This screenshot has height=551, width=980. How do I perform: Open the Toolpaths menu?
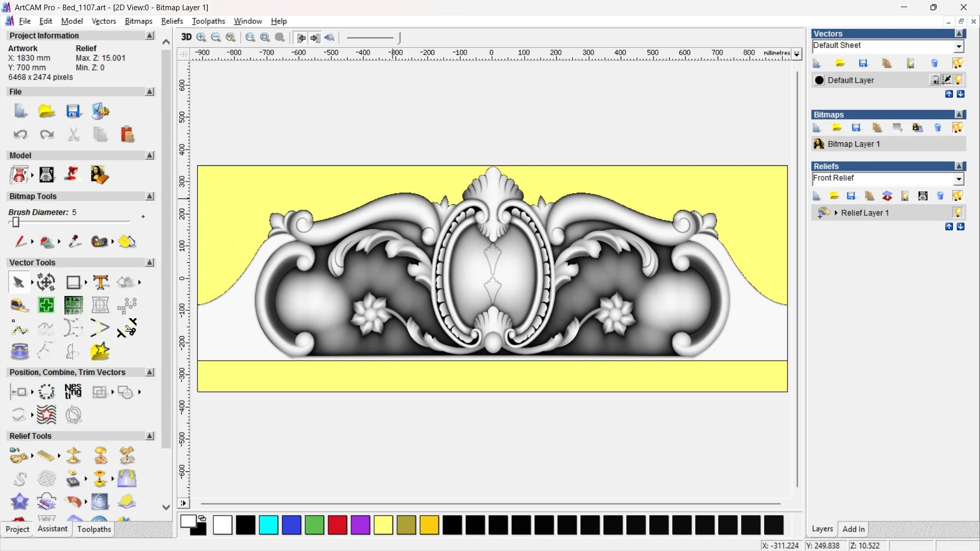208,21
